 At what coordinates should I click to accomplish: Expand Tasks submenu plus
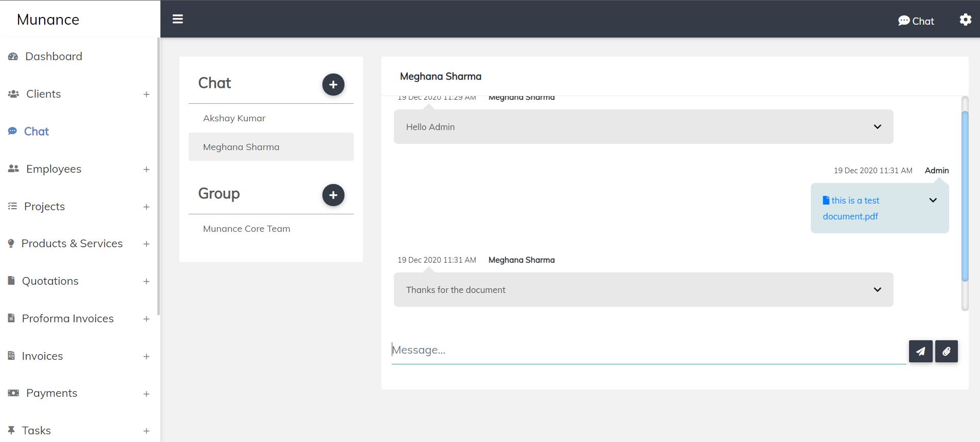147,431
